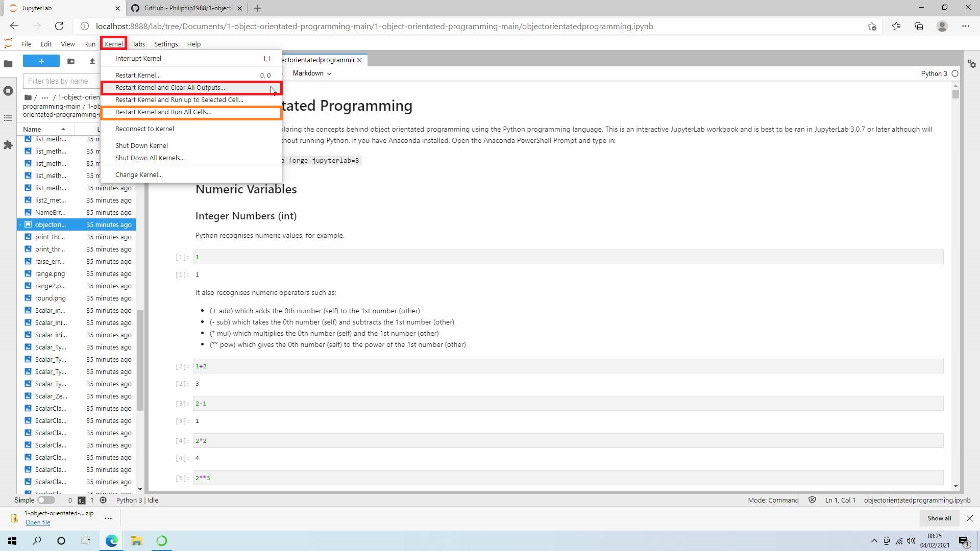
Task: Click code cell containing 1+2
Action: 568,366
